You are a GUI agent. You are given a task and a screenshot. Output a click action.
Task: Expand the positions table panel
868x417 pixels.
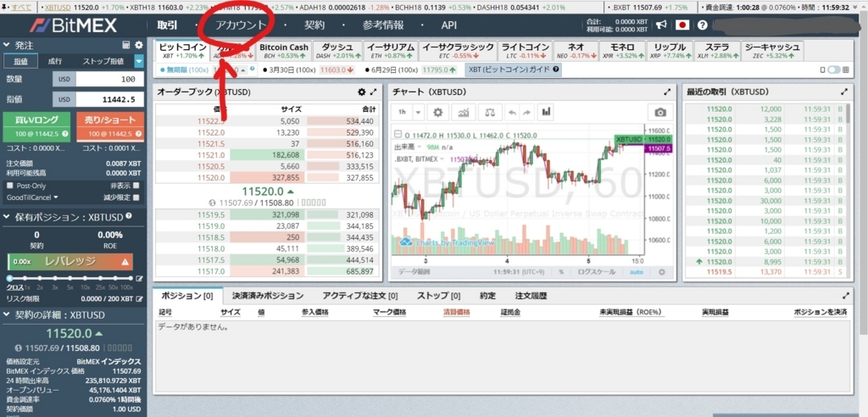(845, 297)
